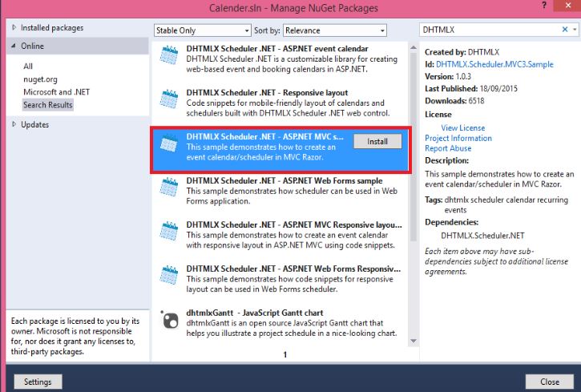Install the ASP.NET MVC sample package
The image size is (581, 392).
(x=377, y=142)
